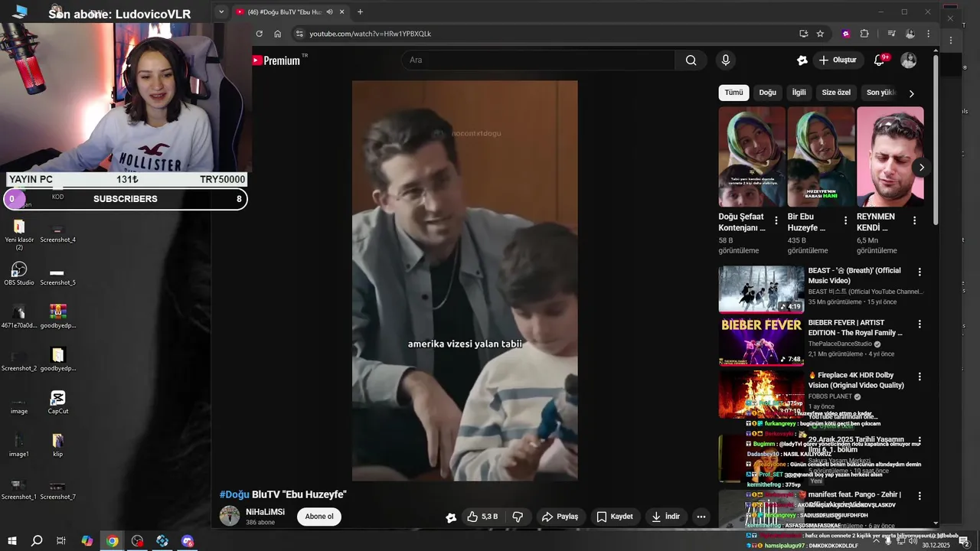The image size is (980, 551).
Task: Like the video showing 5,3 B
Action: [482, 517]
